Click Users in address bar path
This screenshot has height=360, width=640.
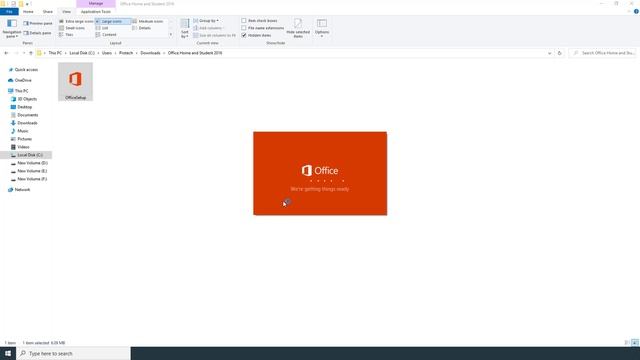pos(107,53)
